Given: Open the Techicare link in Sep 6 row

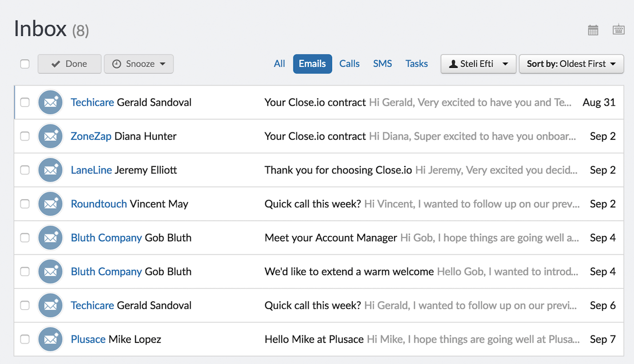Looking at the screenshot, I should click(92, 305).
